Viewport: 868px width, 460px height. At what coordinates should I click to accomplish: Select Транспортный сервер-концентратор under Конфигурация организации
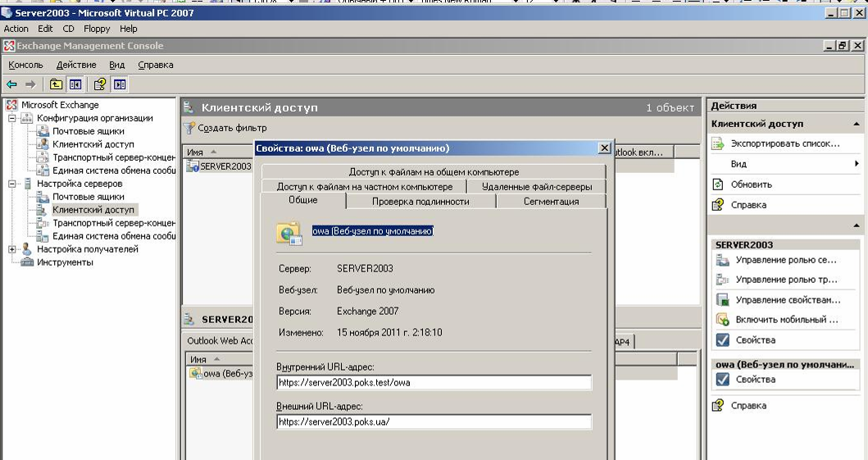coord(114,157)
